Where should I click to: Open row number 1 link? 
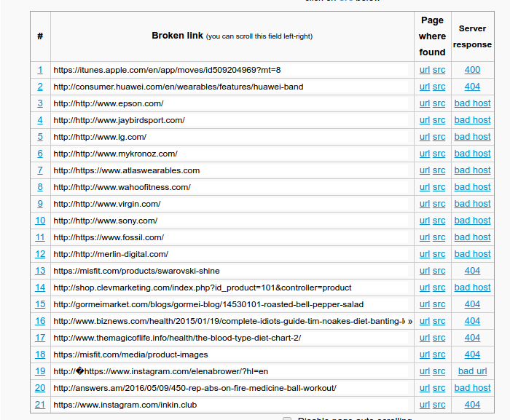40,70
